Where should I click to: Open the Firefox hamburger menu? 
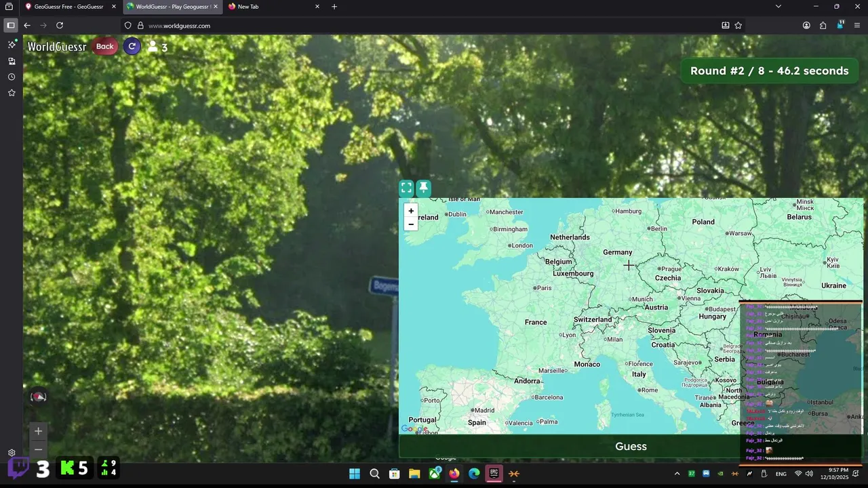point(857,25)
